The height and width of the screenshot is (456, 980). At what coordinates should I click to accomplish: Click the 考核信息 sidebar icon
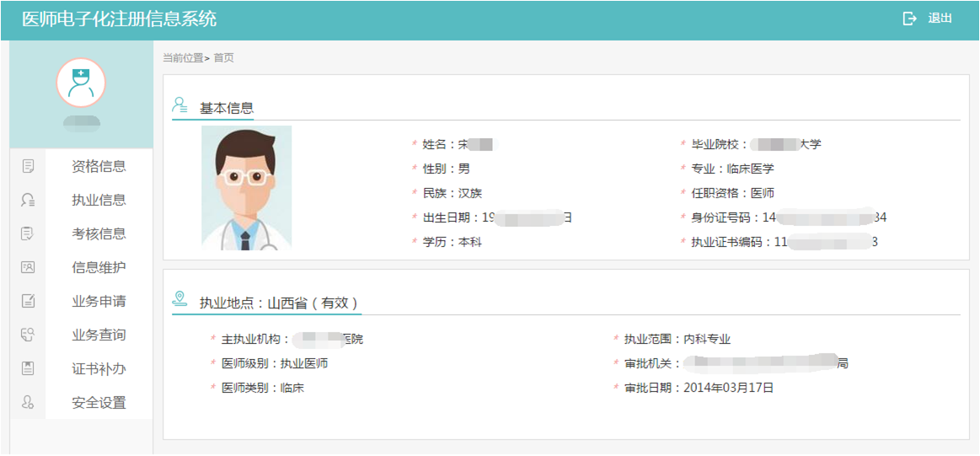pos(28,233)
